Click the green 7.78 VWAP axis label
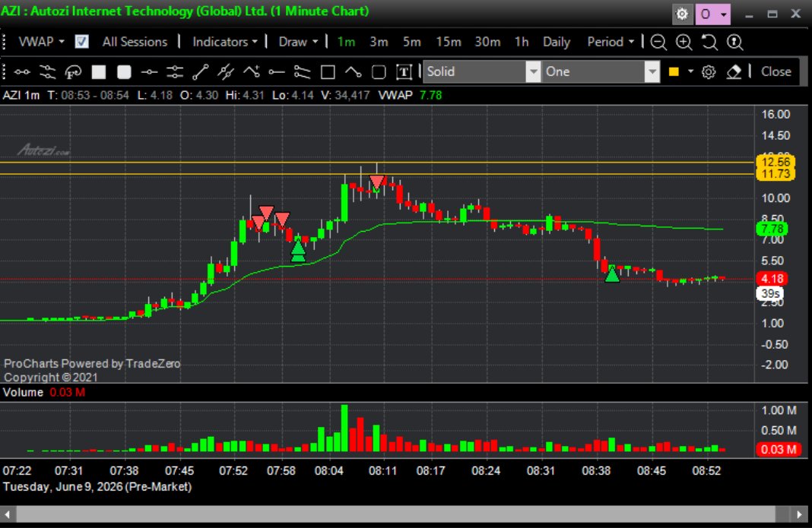This screenshot has width=812, height=528. 772,229
